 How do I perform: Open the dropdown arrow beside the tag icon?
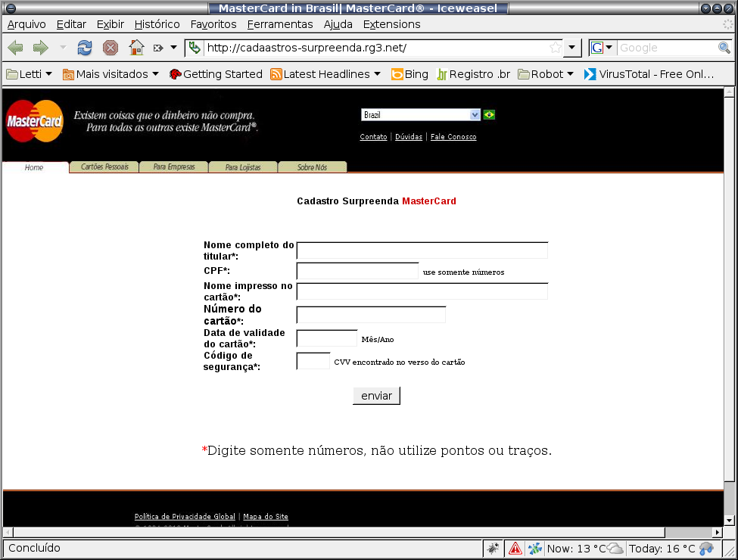173,48
